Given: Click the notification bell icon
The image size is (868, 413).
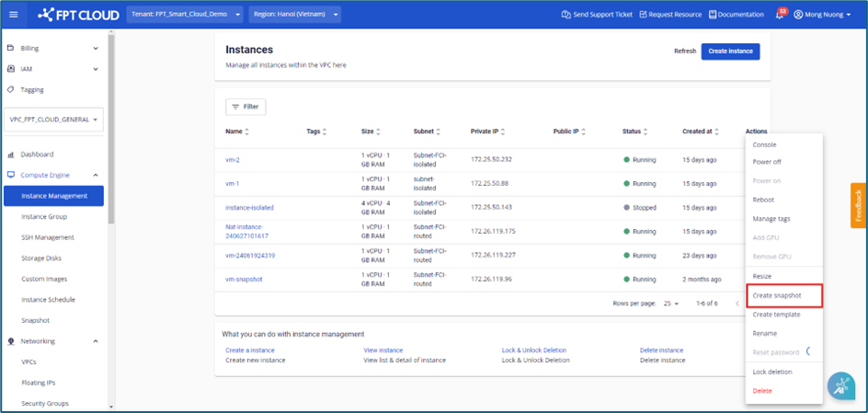Looking at the screenshot, I should pyautogui.click(x=780, y=15).
